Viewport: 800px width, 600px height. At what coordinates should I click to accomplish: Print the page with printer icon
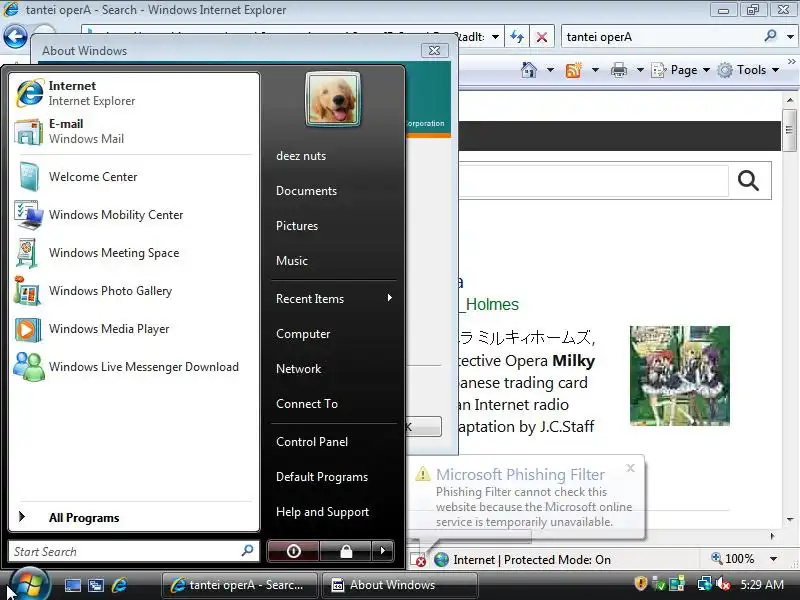[x=619, y=70]
